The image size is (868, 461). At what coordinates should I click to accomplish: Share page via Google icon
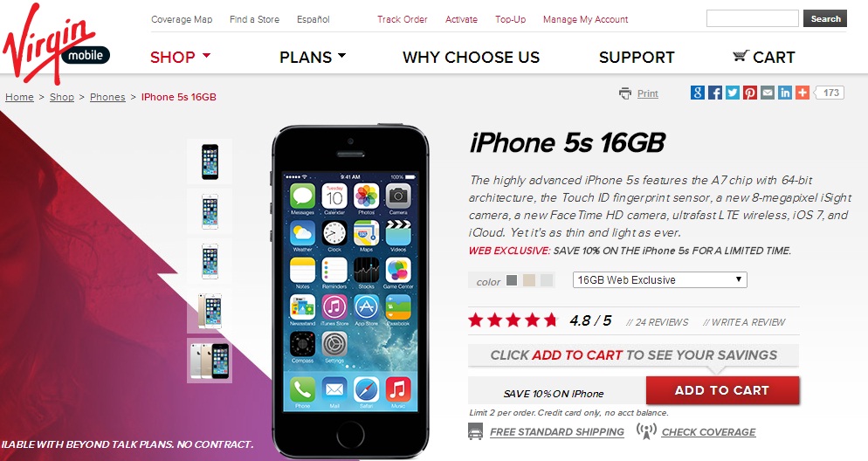coord(698,93)
